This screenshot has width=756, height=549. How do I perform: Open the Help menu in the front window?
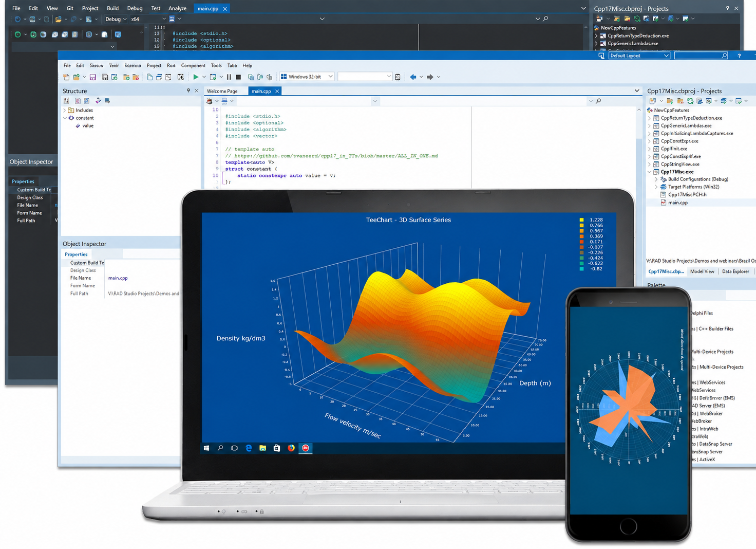pos(247,66)
